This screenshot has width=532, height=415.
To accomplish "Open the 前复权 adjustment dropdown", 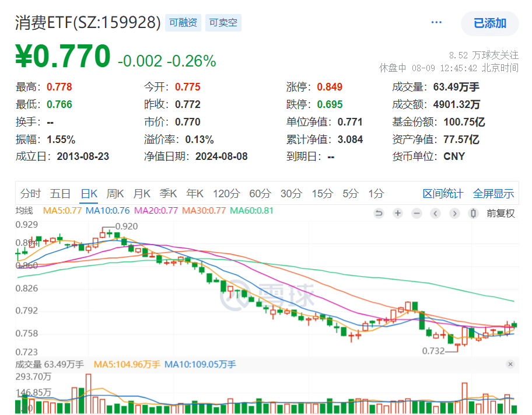I will [501, 213].
